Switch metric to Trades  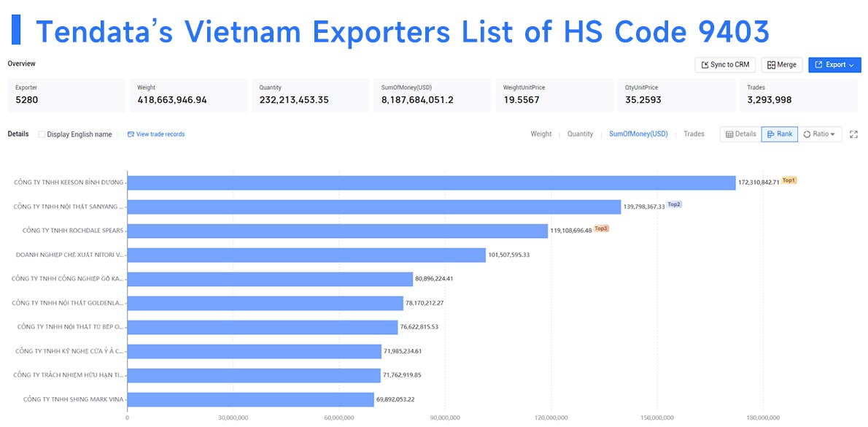tap(694, 134)
